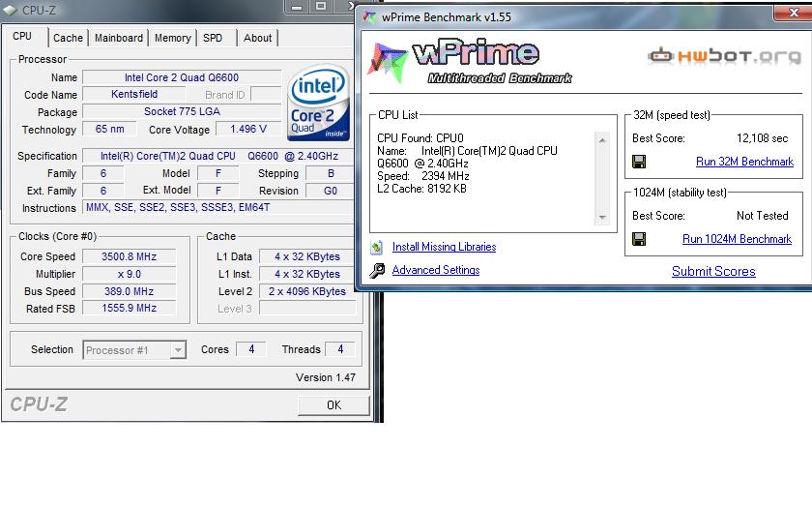Screen dimensions: 812x508
Task: Open the Memory tab
Action: coord(172,38)
